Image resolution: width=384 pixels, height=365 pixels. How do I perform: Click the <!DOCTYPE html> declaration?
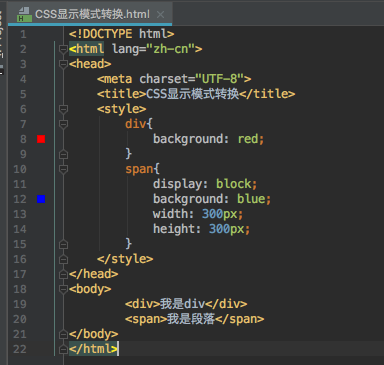(x=121, y=34)
